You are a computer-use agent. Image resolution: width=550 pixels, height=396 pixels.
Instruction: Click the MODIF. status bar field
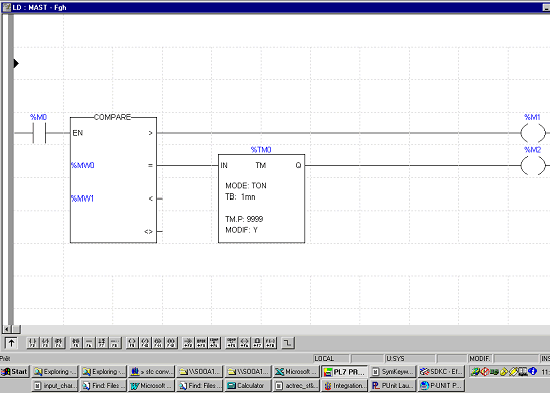coord(480,358)
